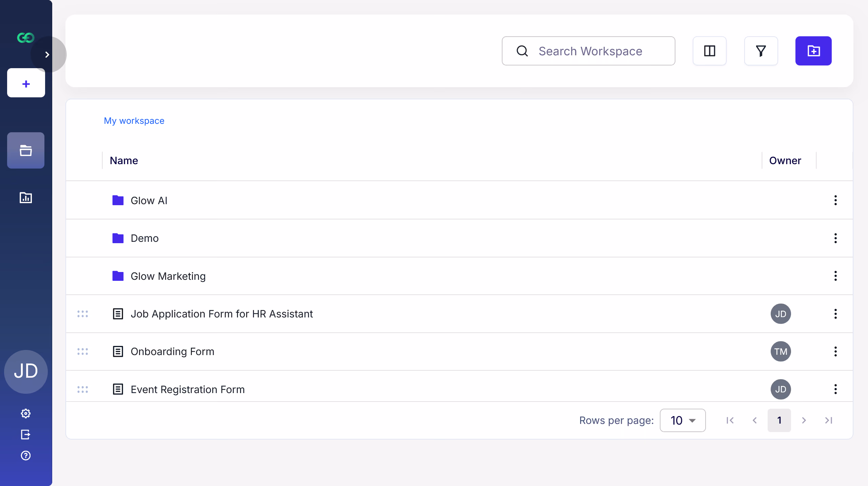This screenshot has height=486, width=868.
Task: Open the workspace folder icon in sidebar
Action: [26, 150]
